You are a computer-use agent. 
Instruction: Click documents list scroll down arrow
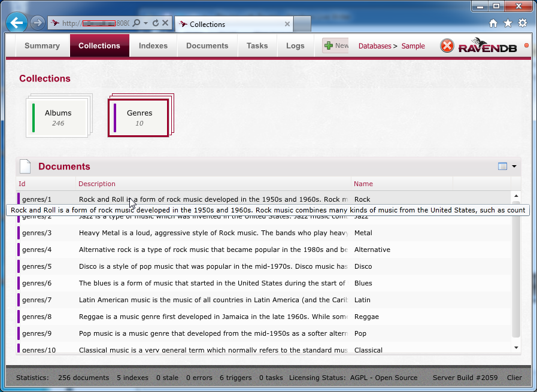click(516, 348)
